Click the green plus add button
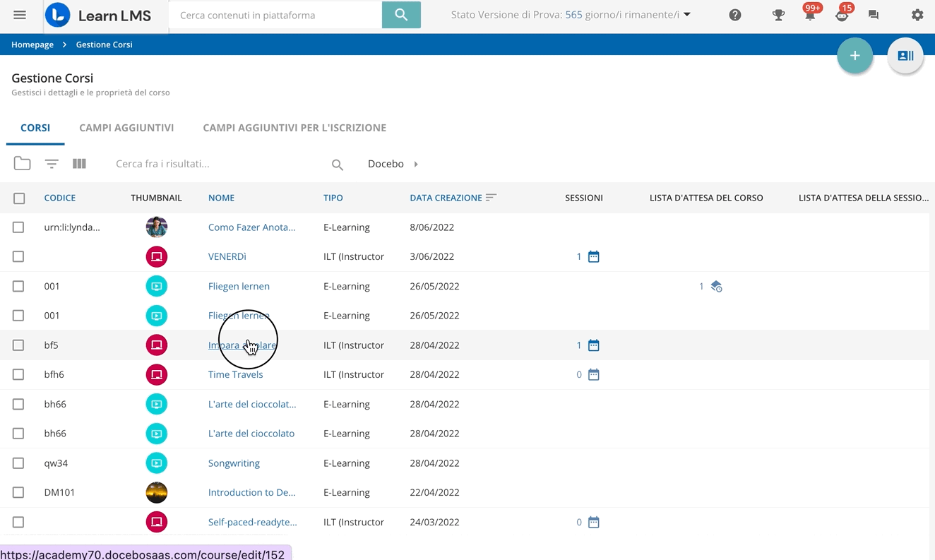935x560 pixels. pos(854,56)
